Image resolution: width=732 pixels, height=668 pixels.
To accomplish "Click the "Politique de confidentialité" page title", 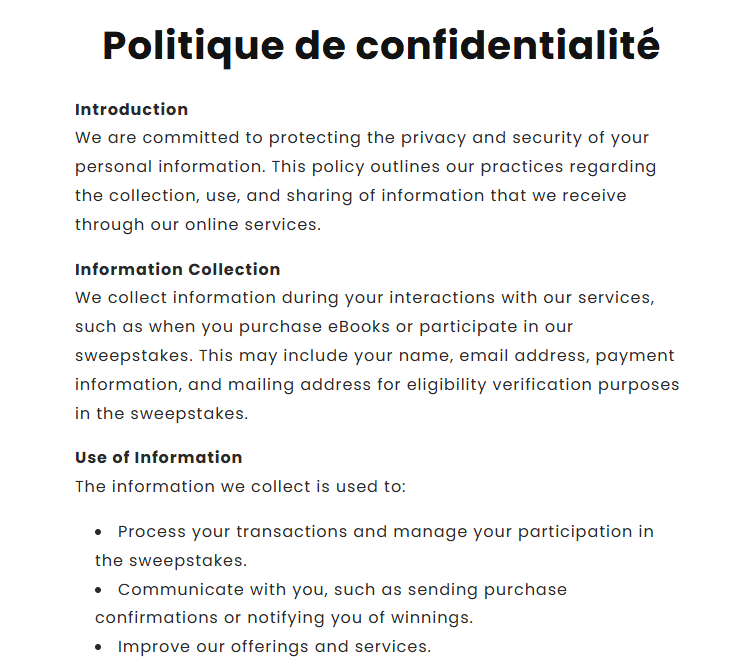I will point(381,46).
